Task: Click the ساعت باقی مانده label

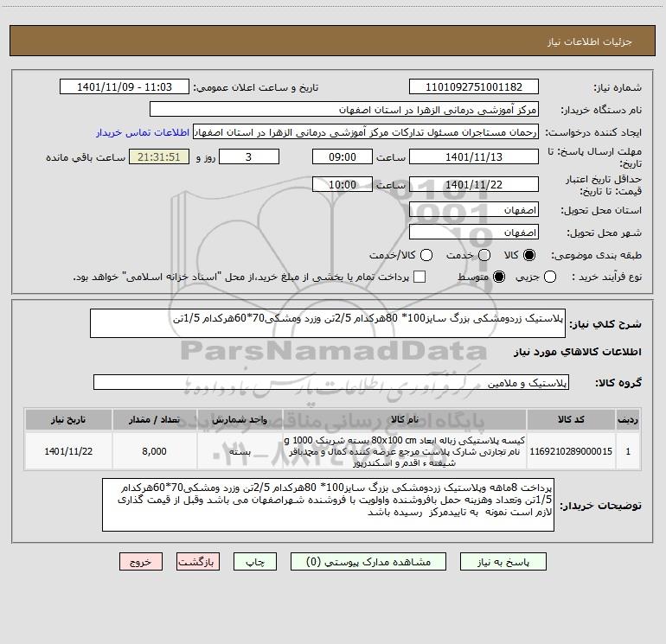Action: [x=86, y=157]
